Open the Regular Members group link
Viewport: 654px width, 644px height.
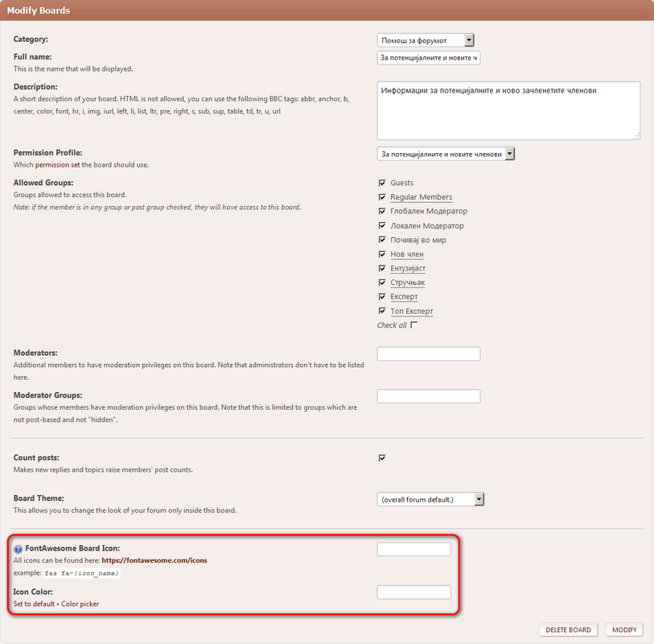pos(422,197)
